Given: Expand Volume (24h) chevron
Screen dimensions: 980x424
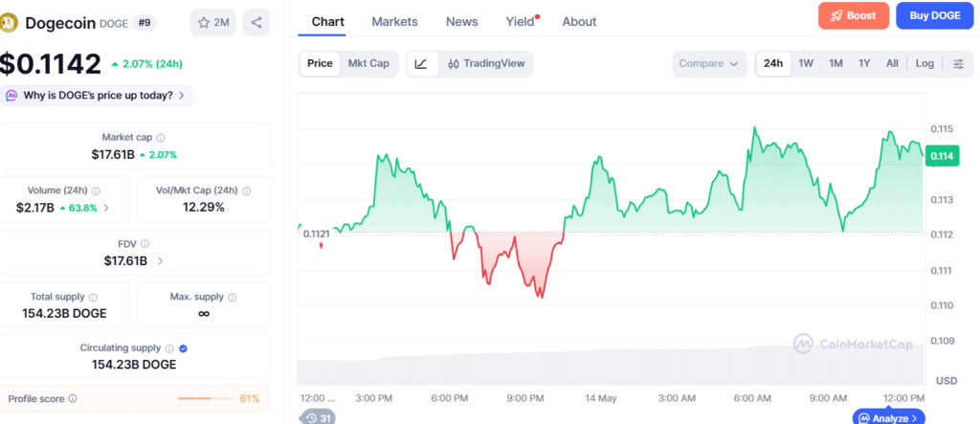Looking at the screenshot, I should point(106,209).
